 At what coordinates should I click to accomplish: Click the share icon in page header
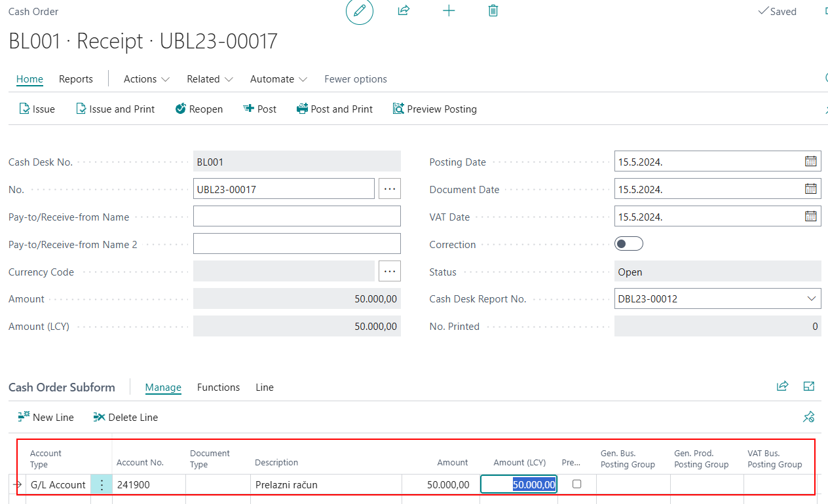tap(404, 10)
